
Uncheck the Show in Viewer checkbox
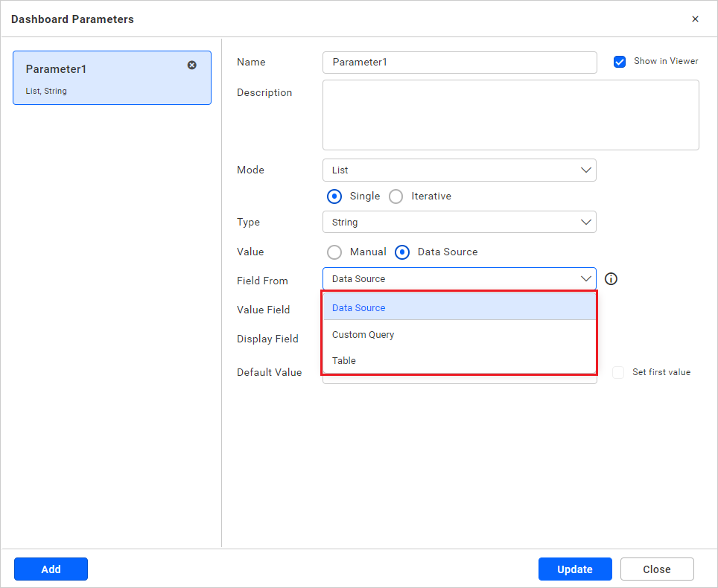(x=620, y=62)
